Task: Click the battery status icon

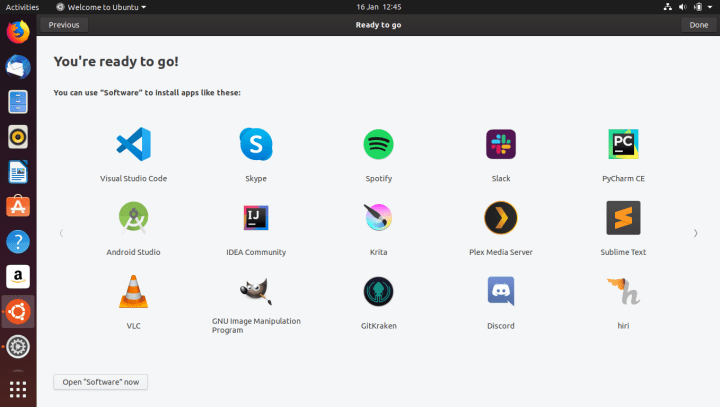Action: point(698,7)
